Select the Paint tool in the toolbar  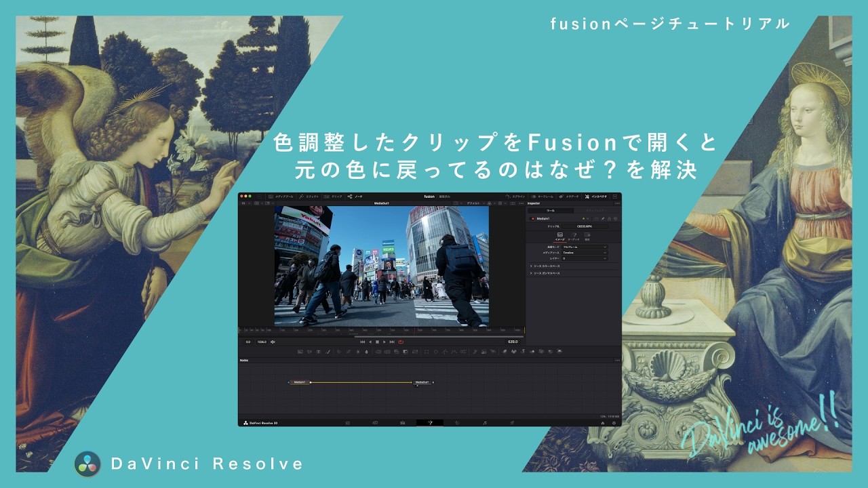click(x=328, y=351)
